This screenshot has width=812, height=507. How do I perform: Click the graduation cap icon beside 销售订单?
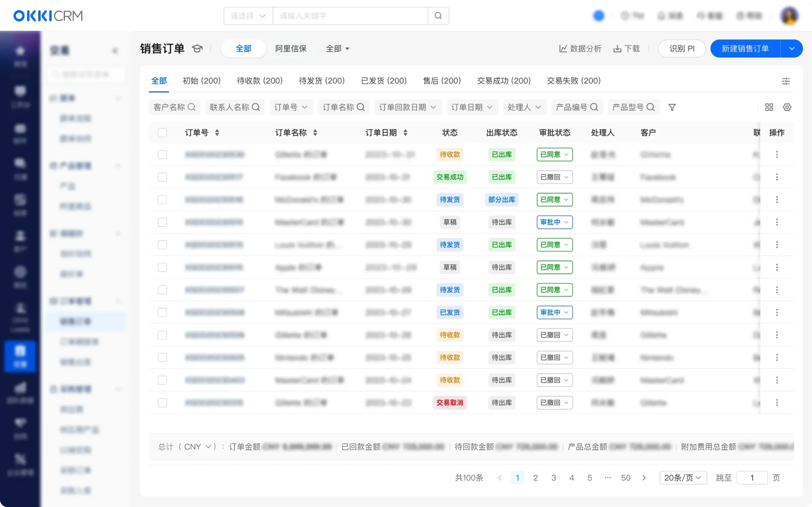(197, 48)
